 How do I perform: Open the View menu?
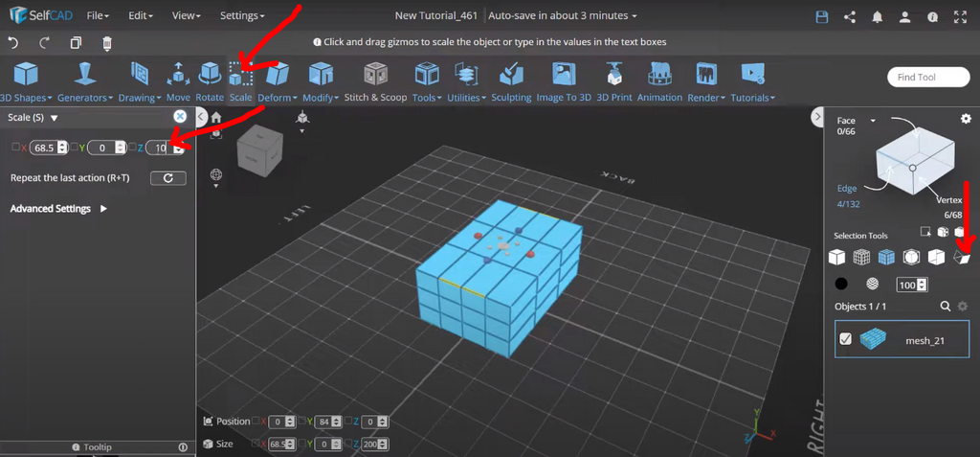[186, 15]
